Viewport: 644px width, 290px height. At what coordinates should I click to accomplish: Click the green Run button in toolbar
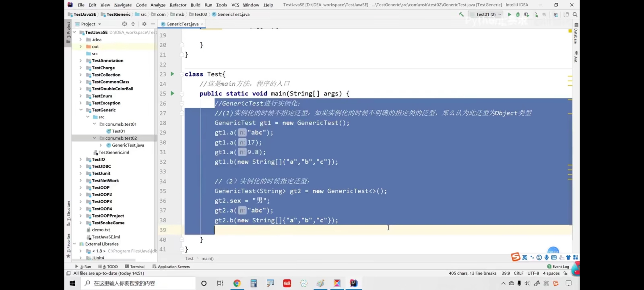(x=509, y=15)
